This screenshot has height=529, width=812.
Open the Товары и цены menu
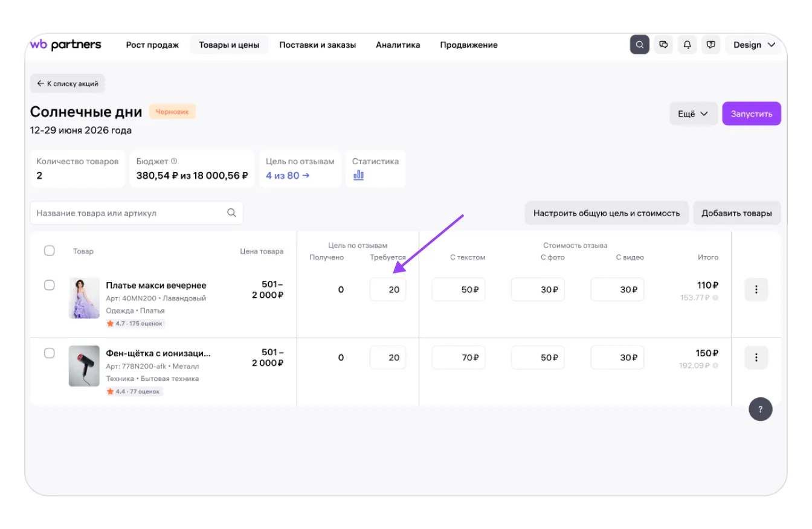point(229,45)
